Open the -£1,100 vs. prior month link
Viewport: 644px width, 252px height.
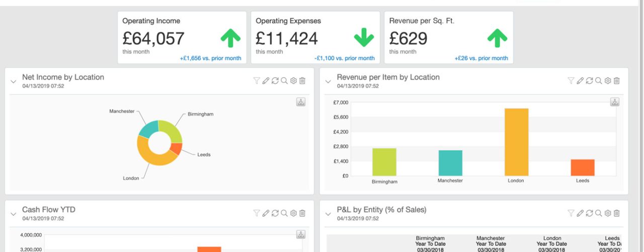click(345, 58)
